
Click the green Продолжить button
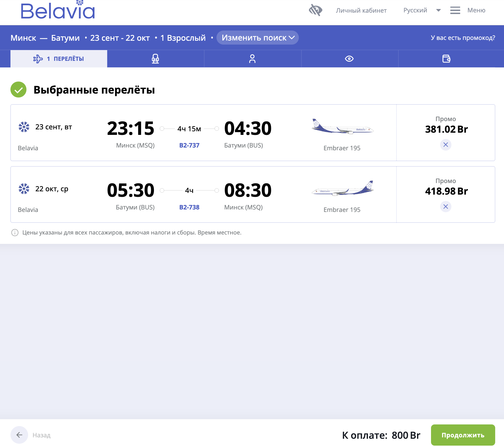point(463,435)
